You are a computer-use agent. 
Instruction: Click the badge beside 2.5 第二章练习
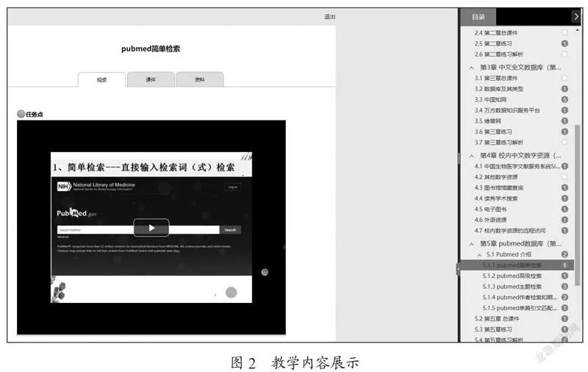(x=564, y=43)
